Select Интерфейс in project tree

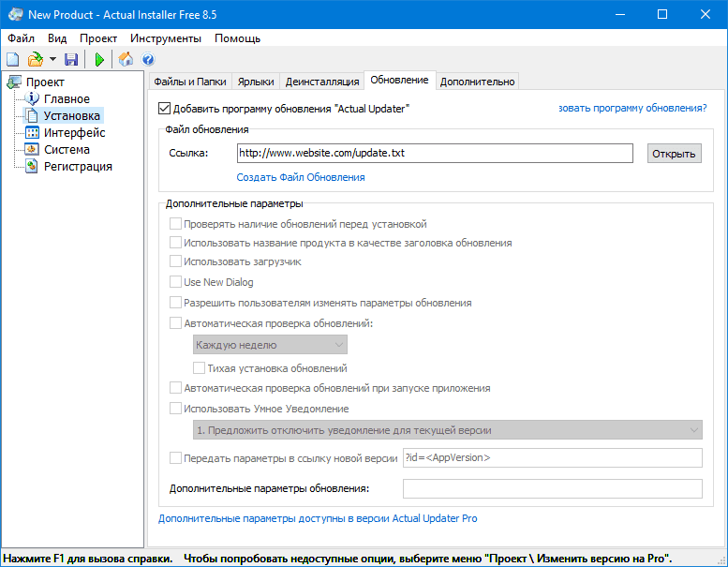(75, 133)
